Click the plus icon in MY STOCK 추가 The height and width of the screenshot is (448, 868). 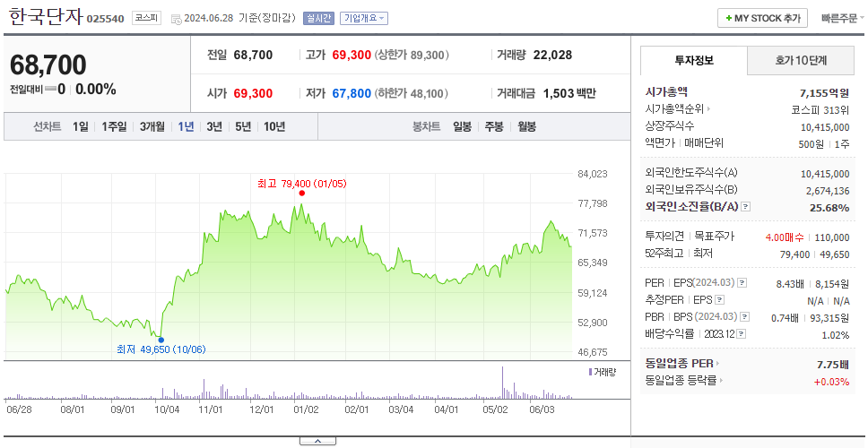pyautogui.click(x=728, y=18)
